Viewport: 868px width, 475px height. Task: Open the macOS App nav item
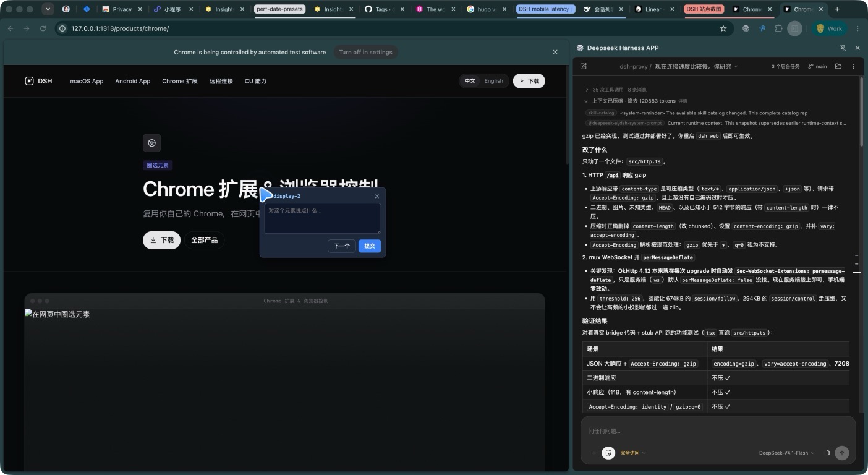pos(87,81)
